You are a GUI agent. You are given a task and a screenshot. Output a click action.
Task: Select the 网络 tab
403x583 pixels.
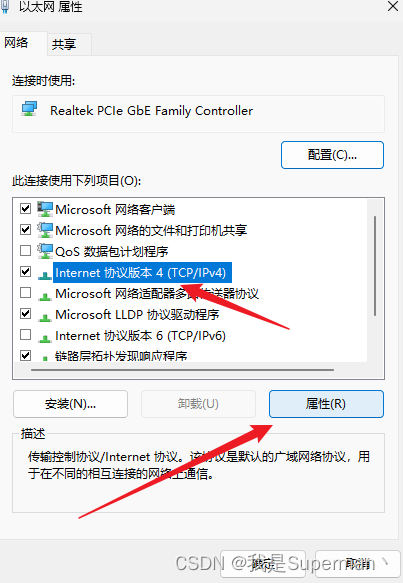point(16,43)
